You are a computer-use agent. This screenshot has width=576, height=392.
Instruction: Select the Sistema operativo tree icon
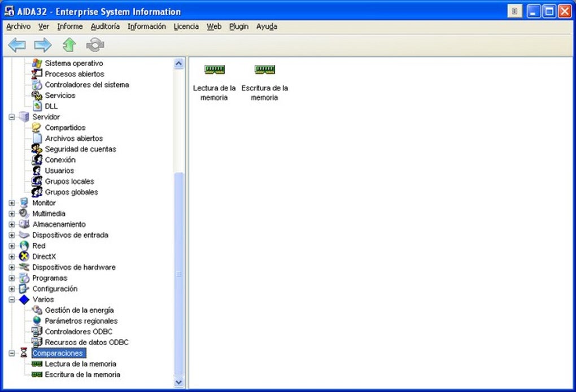coord(37,63)
